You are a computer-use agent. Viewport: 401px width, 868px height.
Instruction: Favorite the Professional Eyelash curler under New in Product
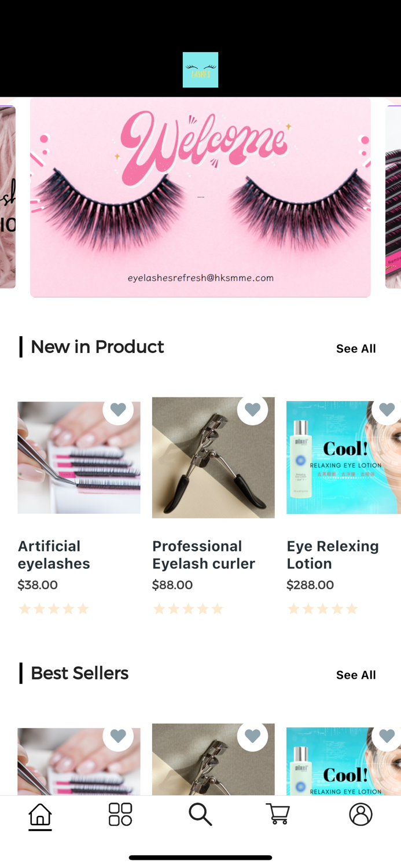click(x=252, y=410)
